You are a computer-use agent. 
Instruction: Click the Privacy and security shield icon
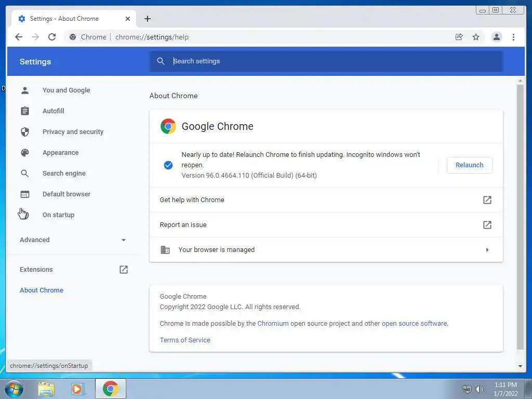click(25, 131)
